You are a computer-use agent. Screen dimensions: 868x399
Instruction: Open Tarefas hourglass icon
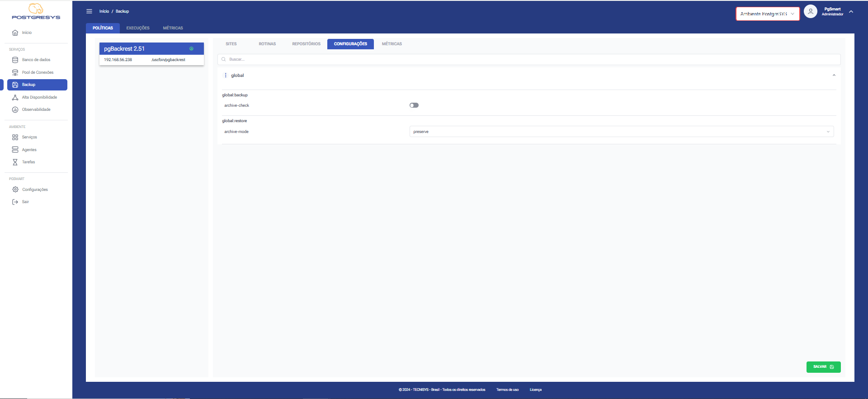15,162
